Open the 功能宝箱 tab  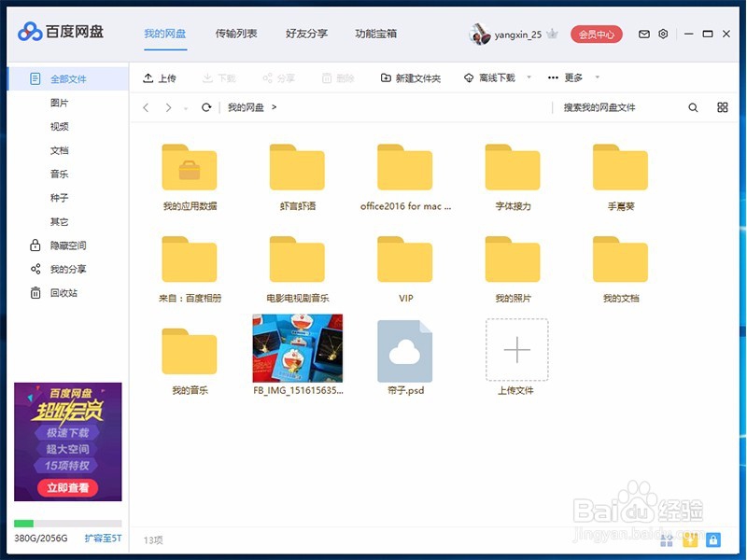376,33
